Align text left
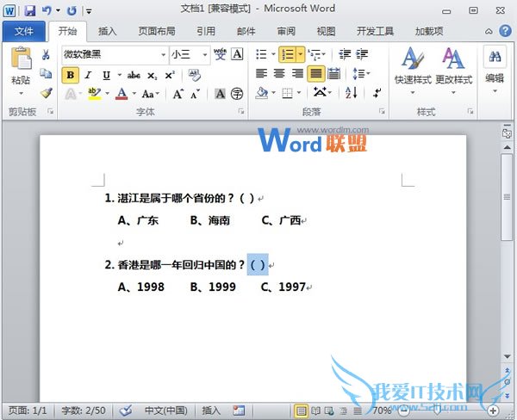The image size is (517, 420). click(261, 73)
